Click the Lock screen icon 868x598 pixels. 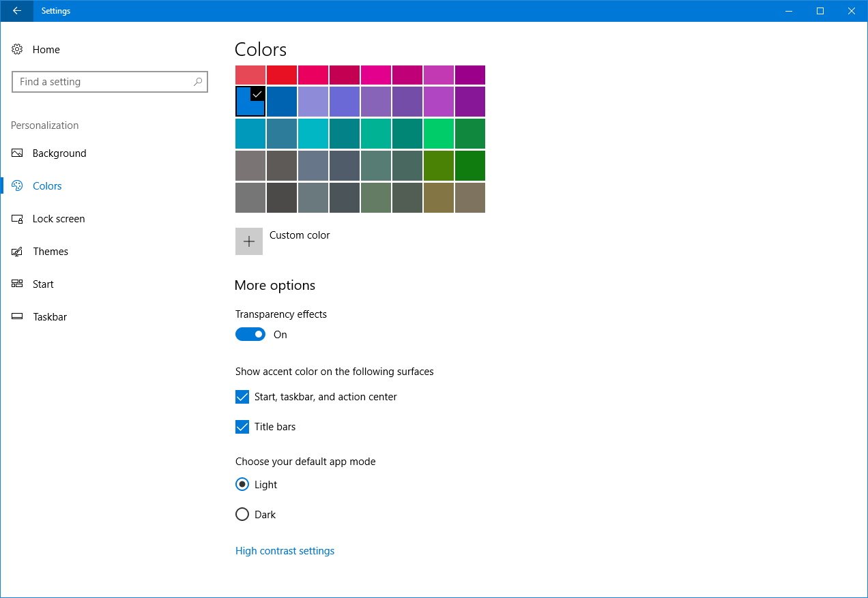(x=18, y=219)
